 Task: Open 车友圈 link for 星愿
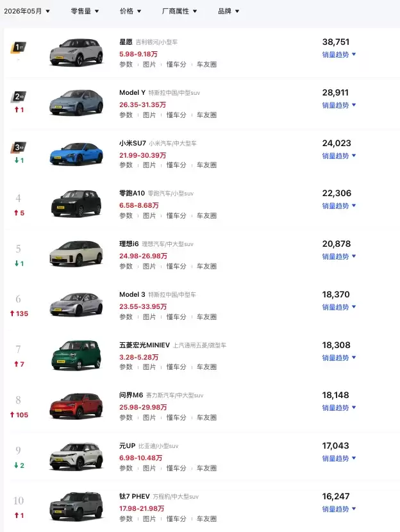tap(206, 65)
